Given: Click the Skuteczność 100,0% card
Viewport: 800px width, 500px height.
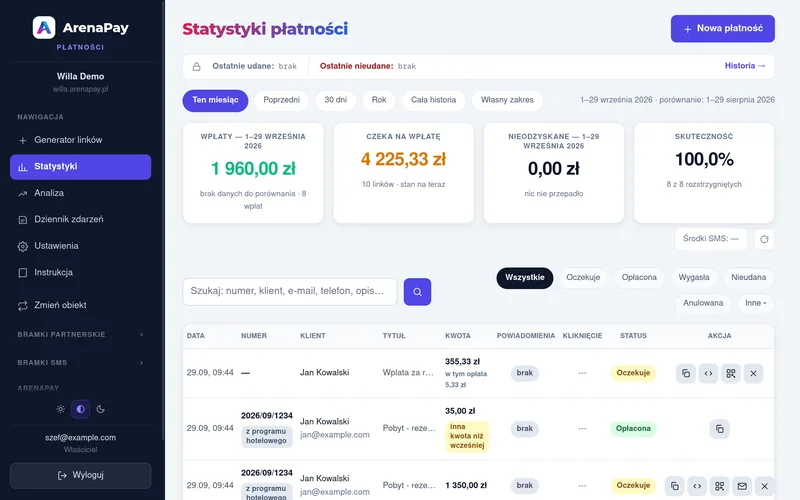Looking at the screenshot, I should [x=704, y=173].
